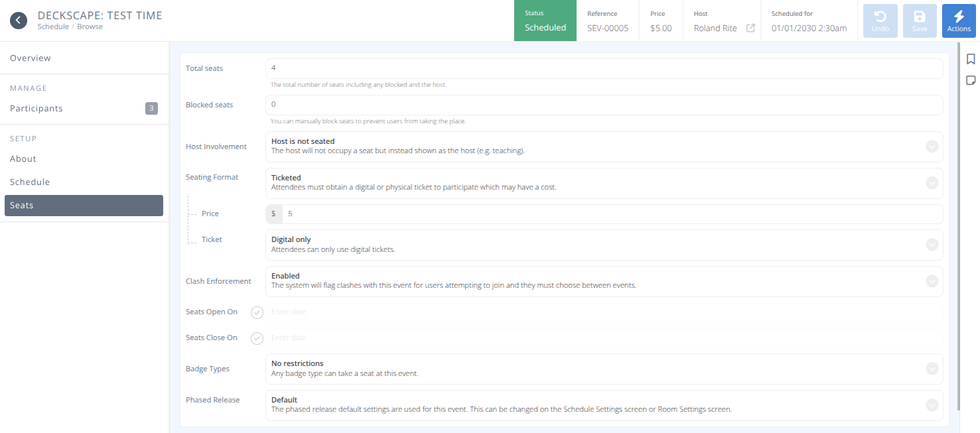Open the About sidebar item
The height and width of the screenshot is (433, 980).
[84, 159]
